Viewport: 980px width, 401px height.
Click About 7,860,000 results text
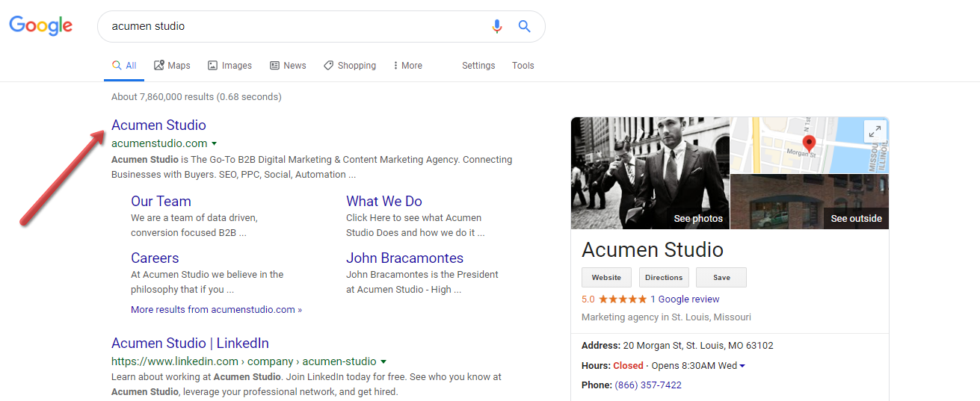[197, 97]
